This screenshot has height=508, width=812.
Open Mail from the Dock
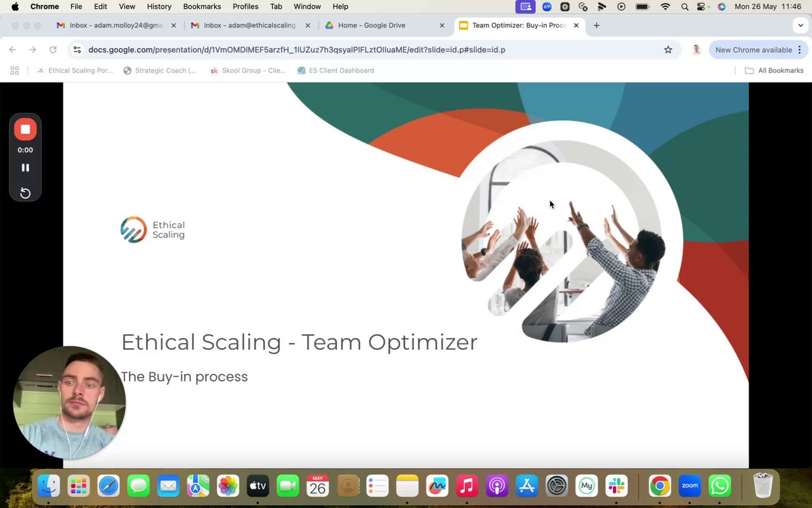tap(168, 486)
